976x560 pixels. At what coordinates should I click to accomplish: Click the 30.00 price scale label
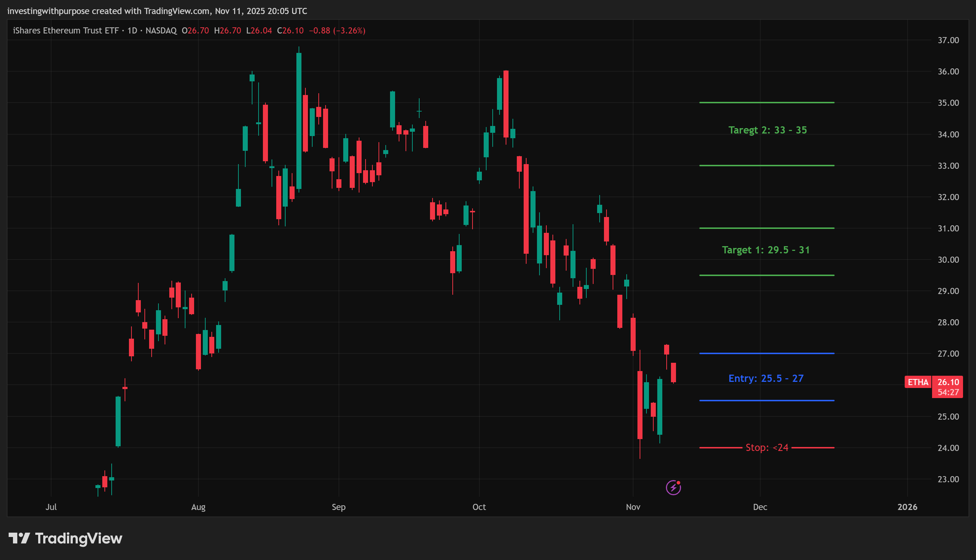[948, 259]
